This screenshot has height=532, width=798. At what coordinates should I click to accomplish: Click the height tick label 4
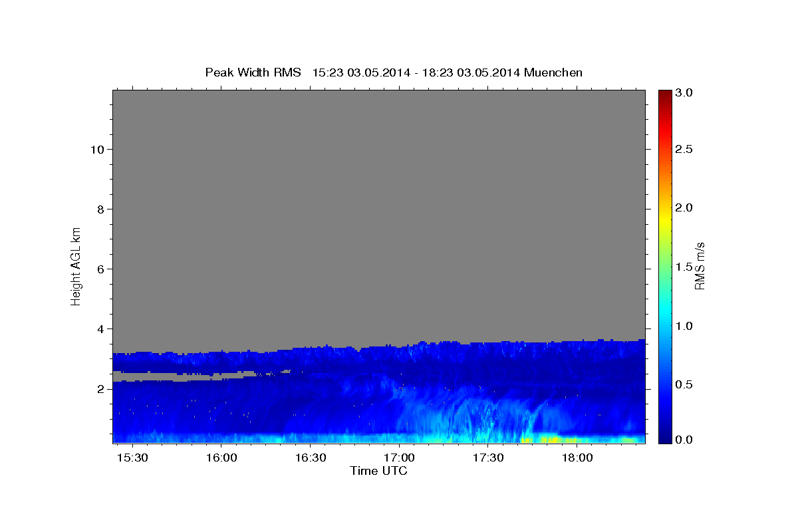tap(100, 329)
